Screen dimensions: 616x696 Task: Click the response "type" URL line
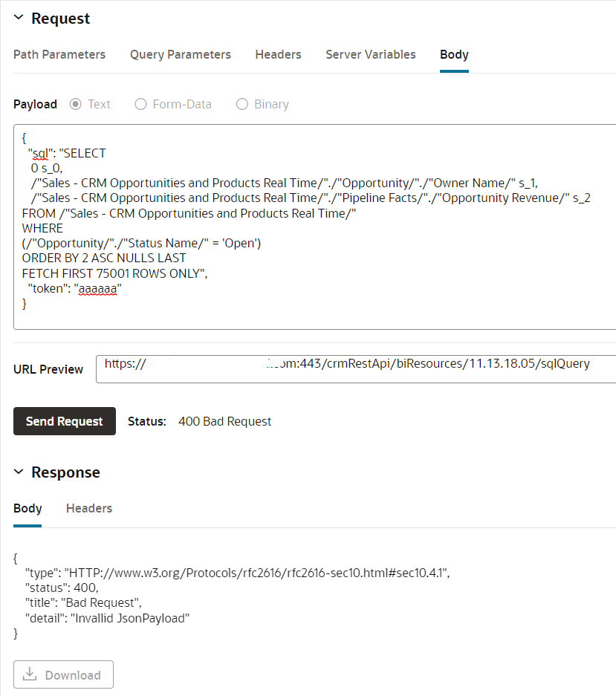pyautogui.click(x=237, y=573)
